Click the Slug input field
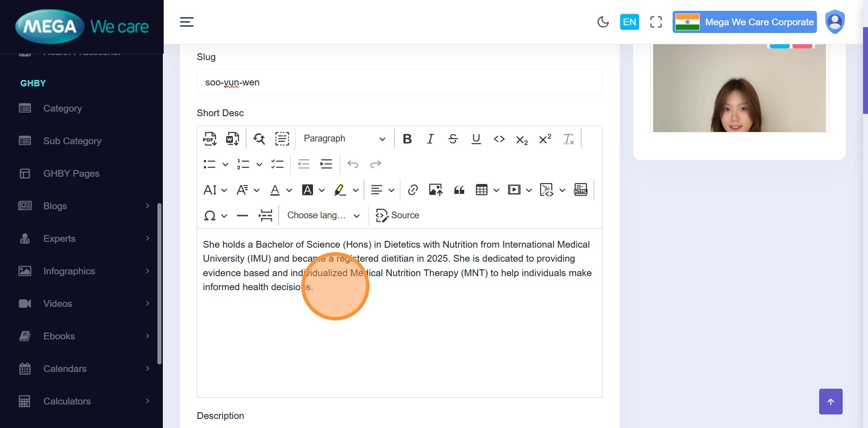868x428 pixels. coord(399,82)
